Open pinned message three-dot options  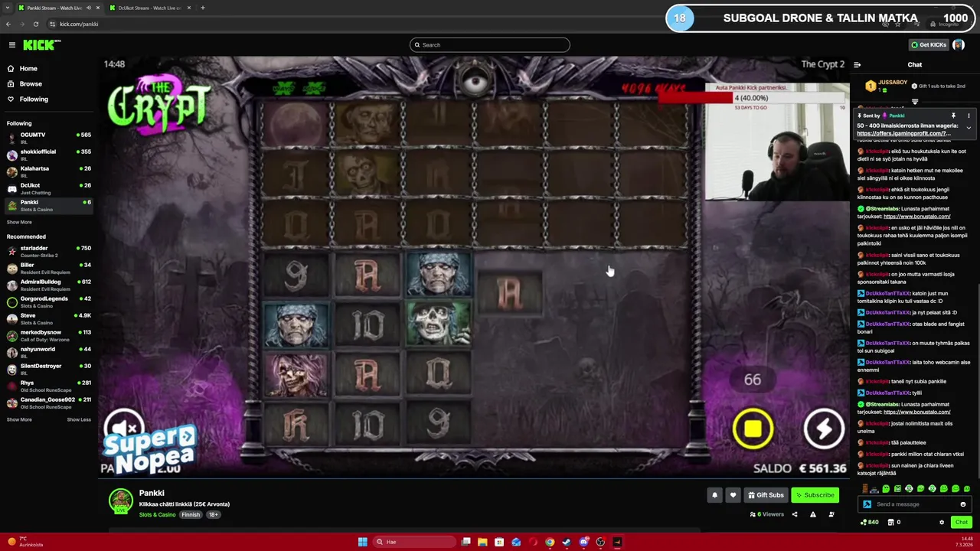[969, 116]
